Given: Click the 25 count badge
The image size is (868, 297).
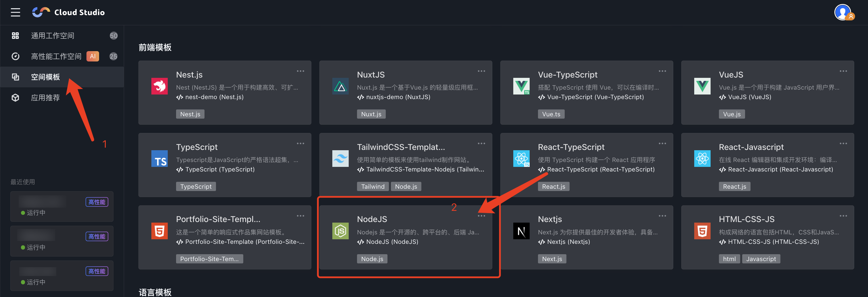Looking at the screenshot, I should click(x=113, y=56).
